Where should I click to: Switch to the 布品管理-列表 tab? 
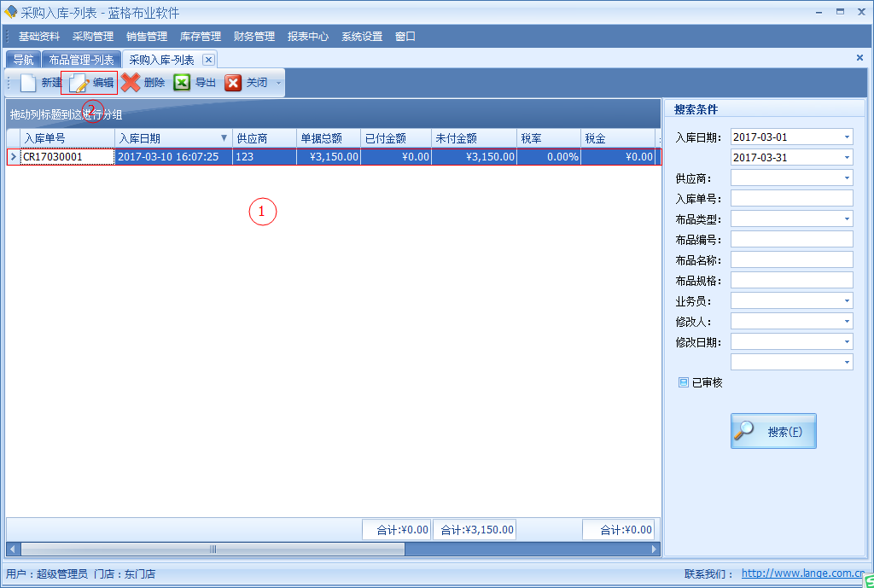[82, 60]
